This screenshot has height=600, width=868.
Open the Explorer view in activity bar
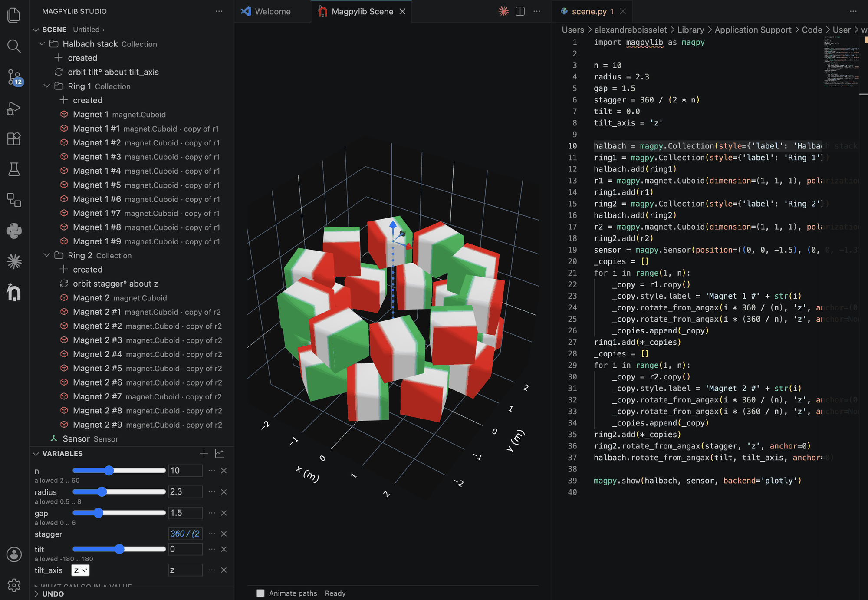tap(14, 15)
